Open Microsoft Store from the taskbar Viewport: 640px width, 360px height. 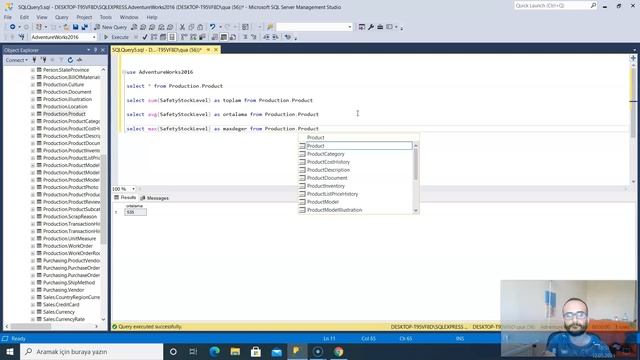click(256, 351)
